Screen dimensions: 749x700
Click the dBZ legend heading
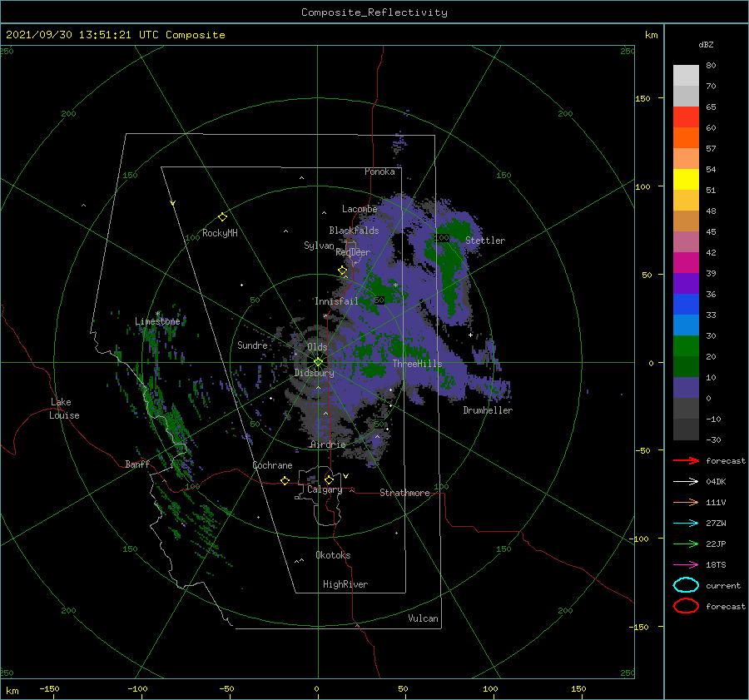[706, 45]
